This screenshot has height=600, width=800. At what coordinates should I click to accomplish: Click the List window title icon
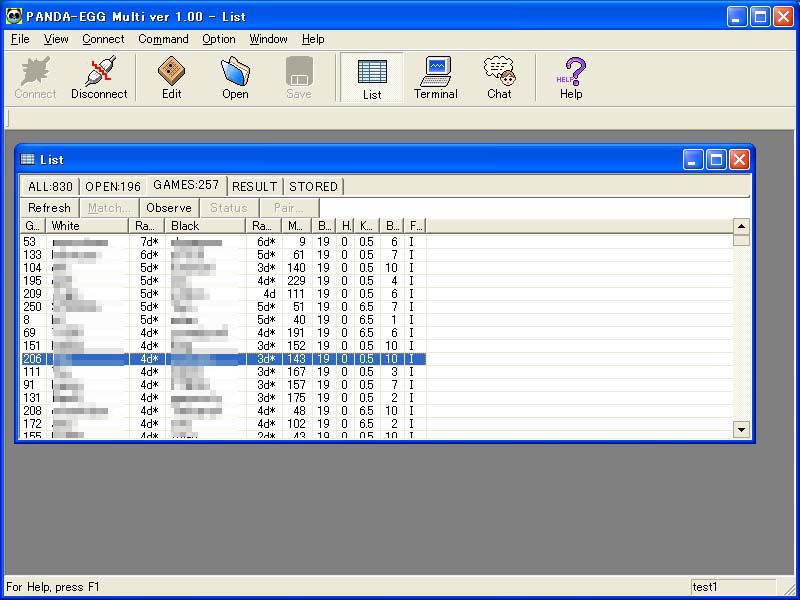[27, 160]
